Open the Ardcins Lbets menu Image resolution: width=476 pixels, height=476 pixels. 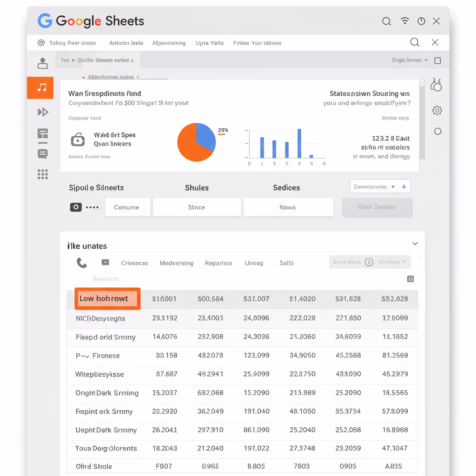126,43
